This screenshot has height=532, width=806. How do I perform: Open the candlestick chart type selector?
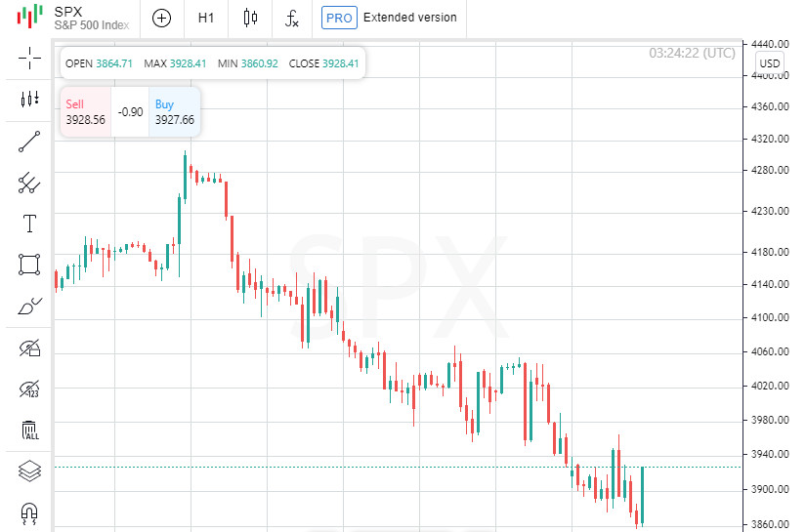pyautogui.click(x=250, y=18)
